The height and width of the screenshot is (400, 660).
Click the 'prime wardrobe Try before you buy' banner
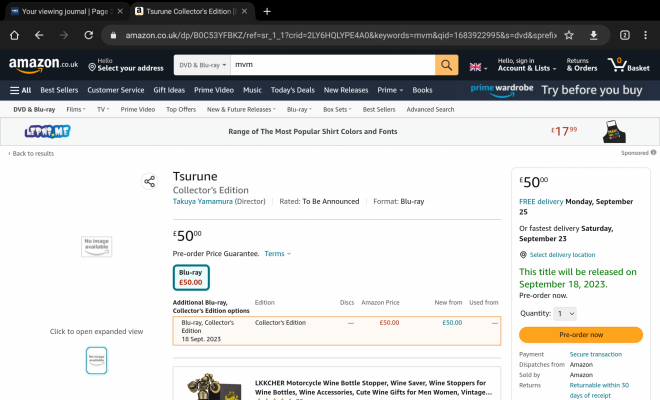[556, 90]
